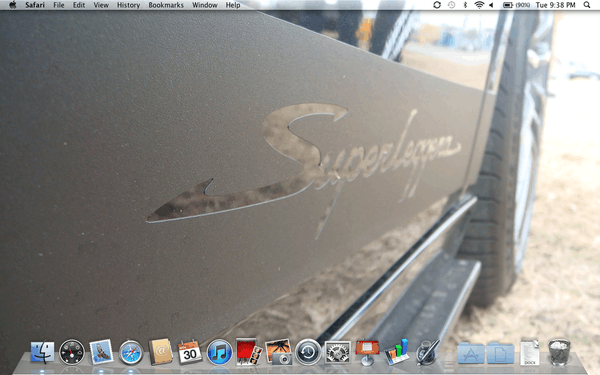Open iCal calendar showing 30

coord(190,352)
